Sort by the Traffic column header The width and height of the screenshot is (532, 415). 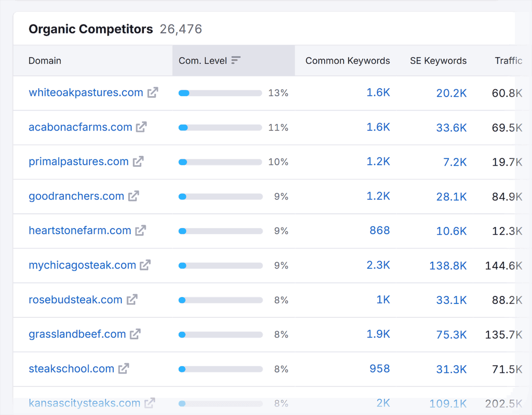click(509, 60)
